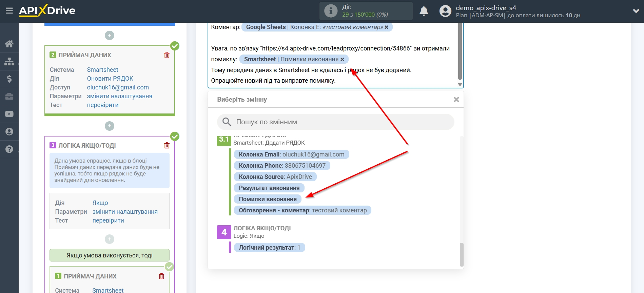Delete the Logic If/Then block 3
Viewport: 644px width, 293px height.
(167, 145)
